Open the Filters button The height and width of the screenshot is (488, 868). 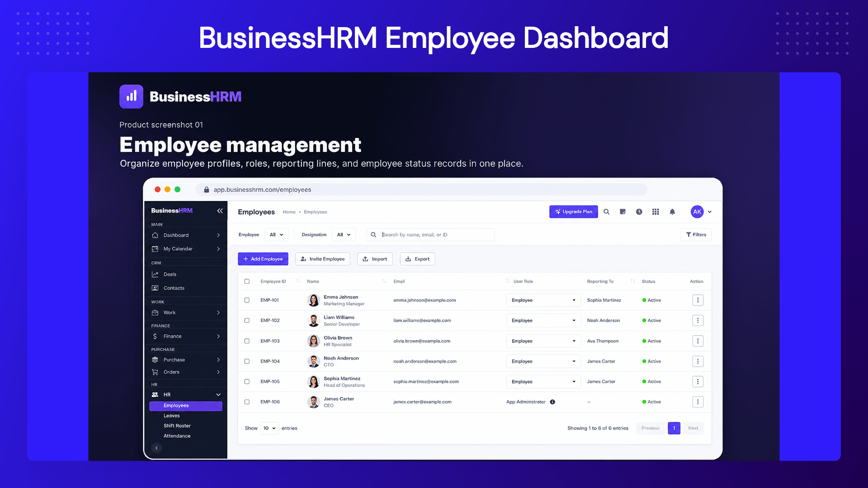pyautogui.click(x=696, y=235)
